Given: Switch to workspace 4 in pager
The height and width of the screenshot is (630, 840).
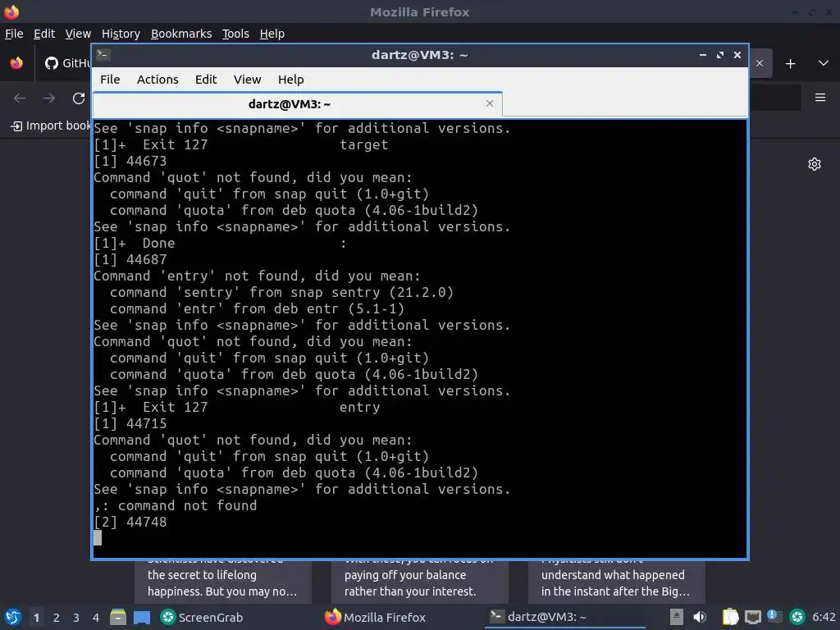Looking at the screenshot, I should point(96,618).
